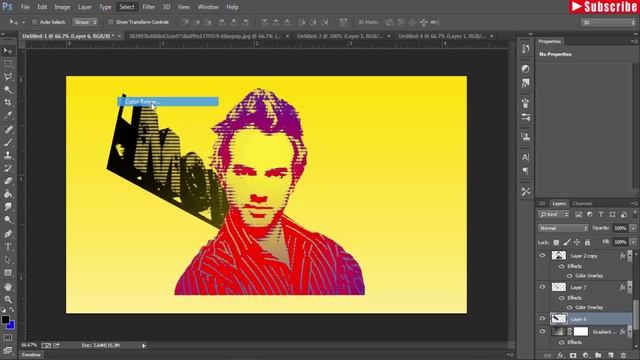
Task: Click the Layer 6 thumbnail
Action: tap(559, 319)
